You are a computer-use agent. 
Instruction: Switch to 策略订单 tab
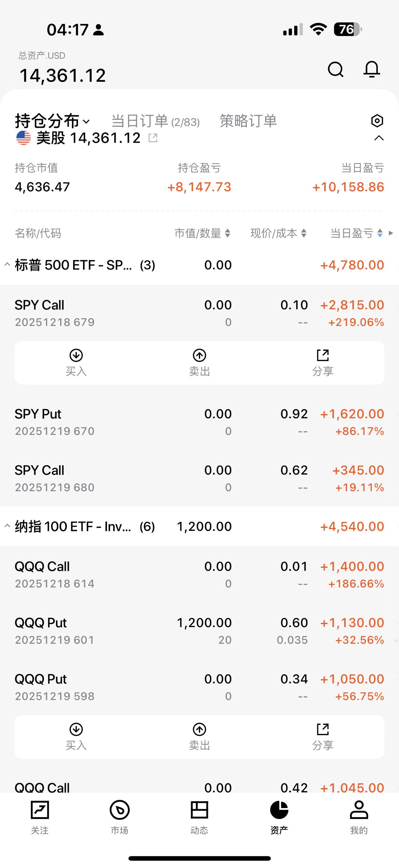248,121
